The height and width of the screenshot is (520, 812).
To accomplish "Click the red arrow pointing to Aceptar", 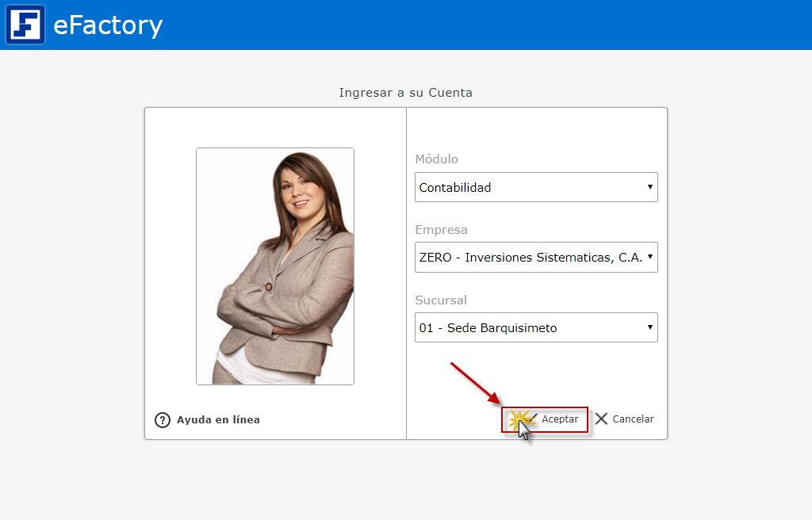I will 474,382.
